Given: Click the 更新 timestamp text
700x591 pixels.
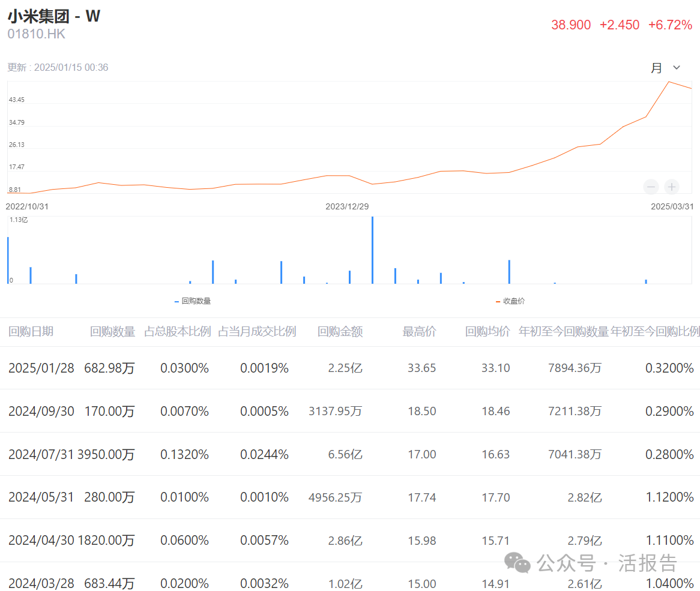Looking at the screenshot, I should pos(57,67).
